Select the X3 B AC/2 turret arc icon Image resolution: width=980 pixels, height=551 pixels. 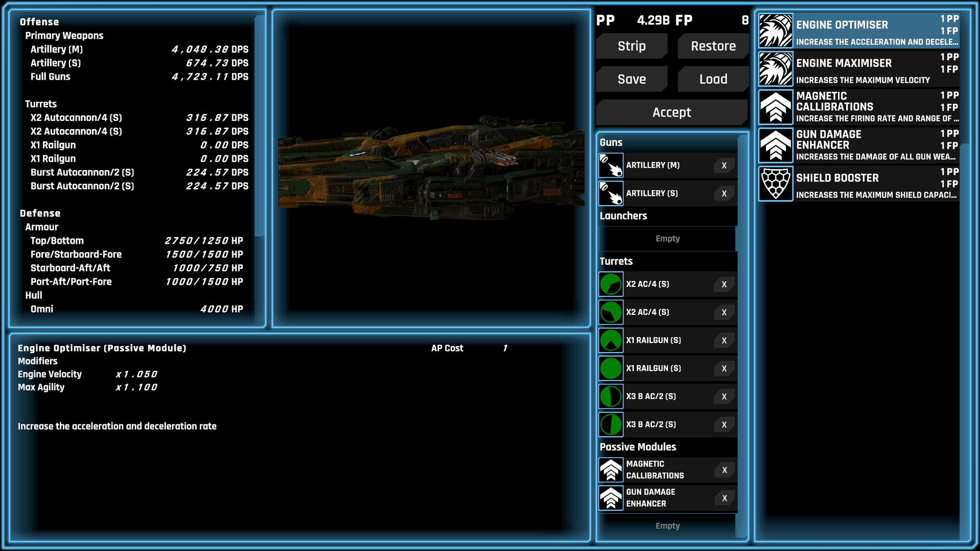point(610,396)
